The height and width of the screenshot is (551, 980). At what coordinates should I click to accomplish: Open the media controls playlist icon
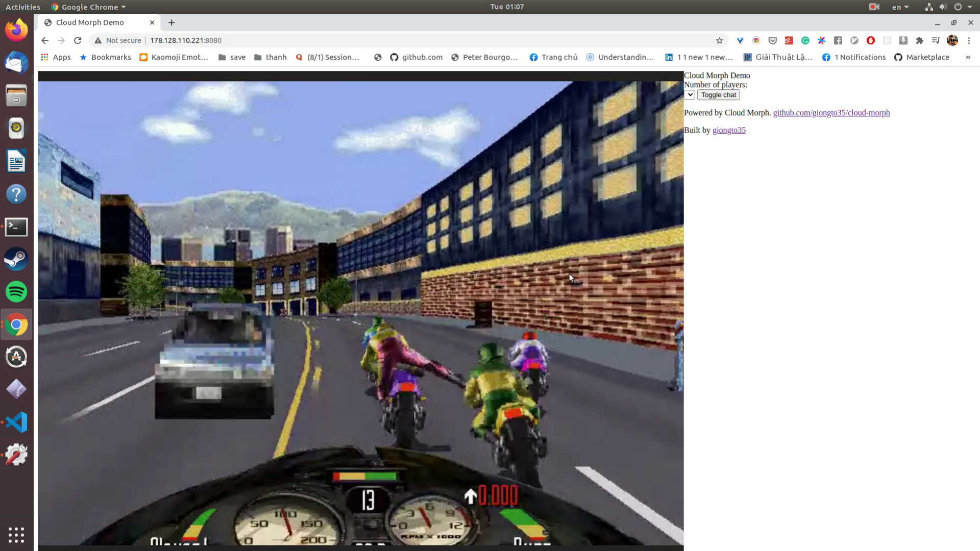[936, 40]
